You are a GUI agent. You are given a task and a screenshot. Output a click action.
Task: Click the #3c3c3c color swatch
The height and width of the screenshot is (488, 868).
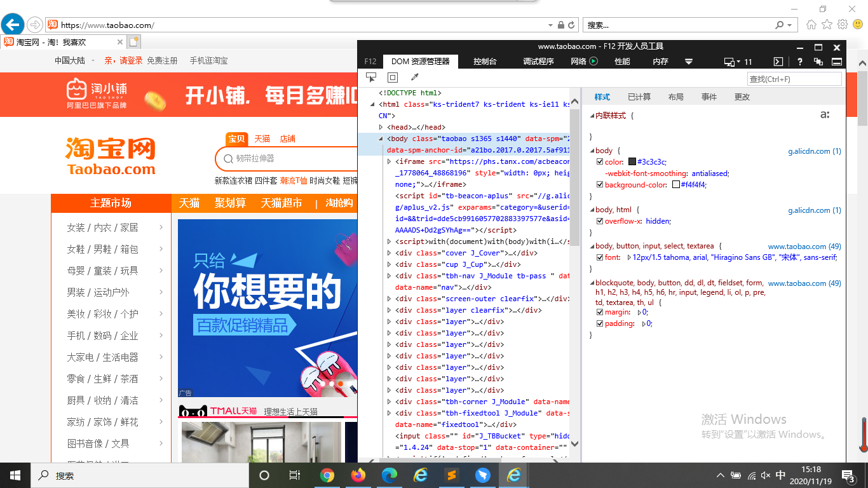coord(632,162)
